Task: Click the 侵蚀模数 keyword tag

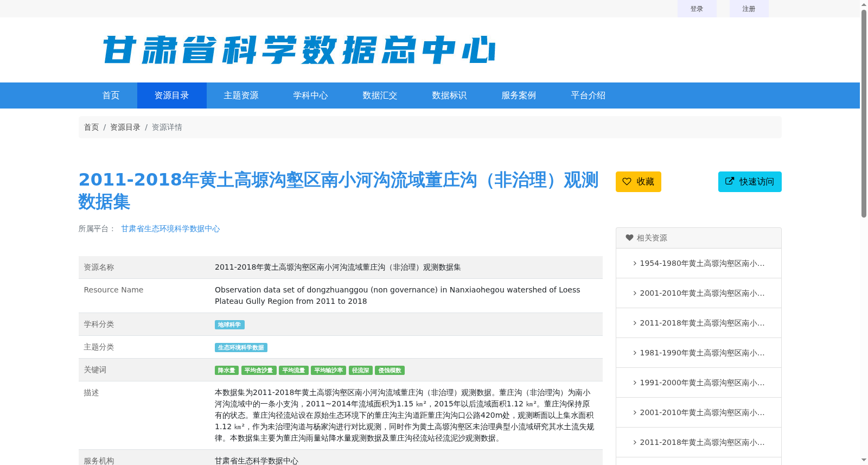Action: pos(390,370)
